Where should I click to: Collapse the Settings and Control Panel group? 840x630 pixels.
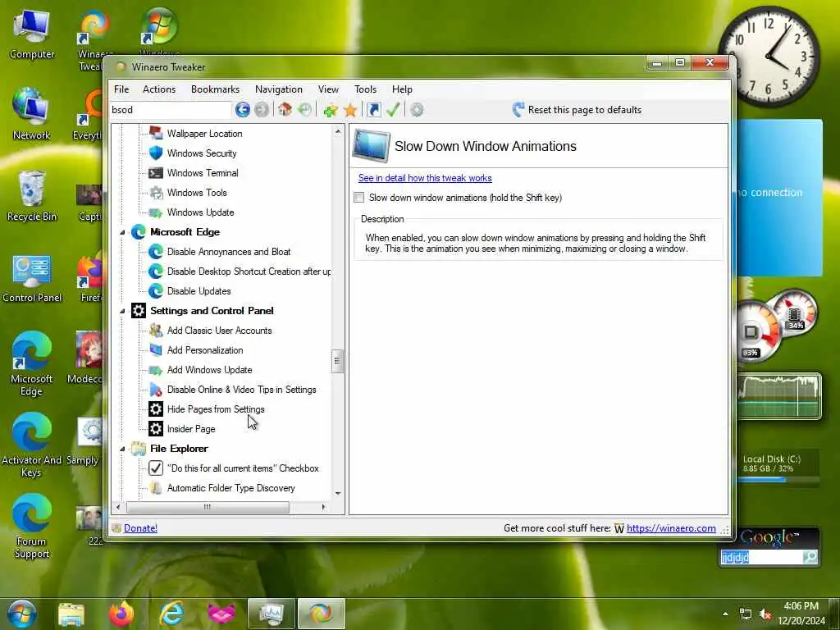coord(122,311)
